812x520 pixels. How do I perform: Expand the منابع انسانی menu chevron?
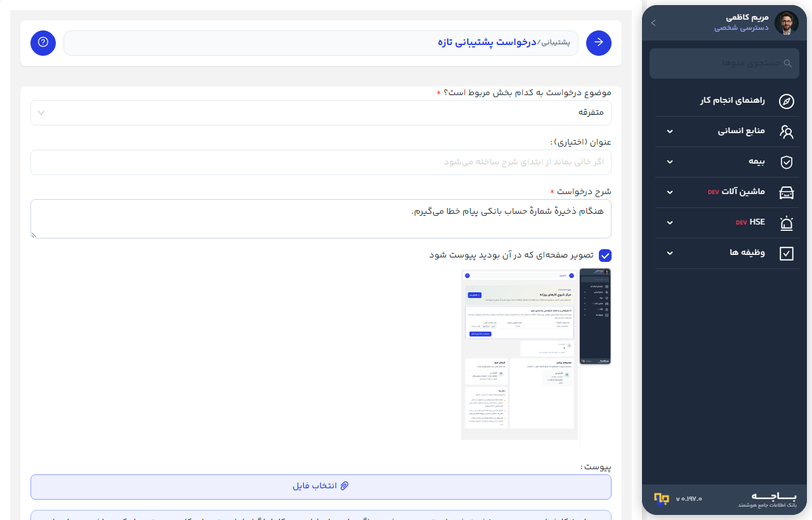coord(670,132)
